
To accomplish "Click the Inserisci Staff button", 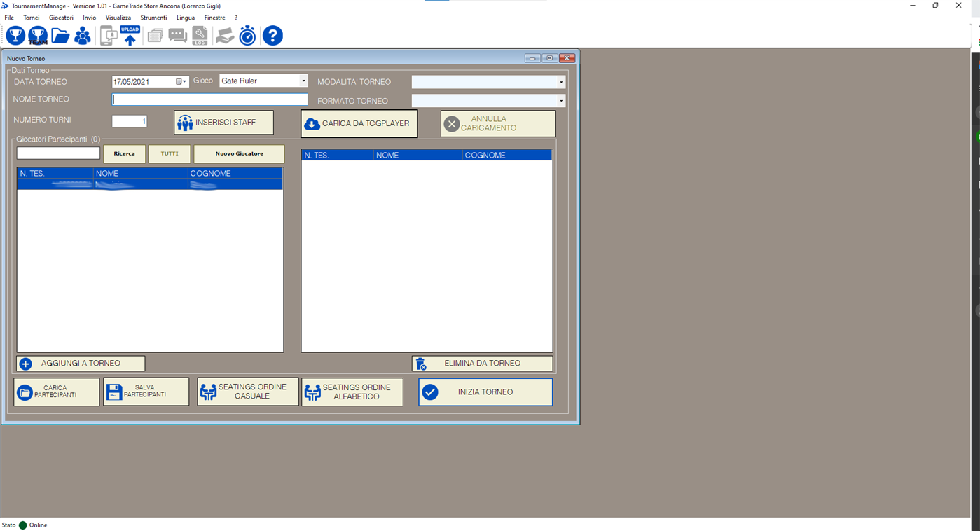I will click(224, 123).
